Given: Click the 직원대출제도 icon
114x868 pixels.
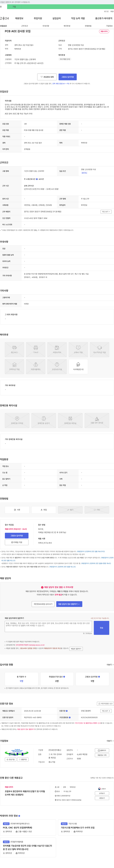Looking at the screenshot, I should [36, 367].
